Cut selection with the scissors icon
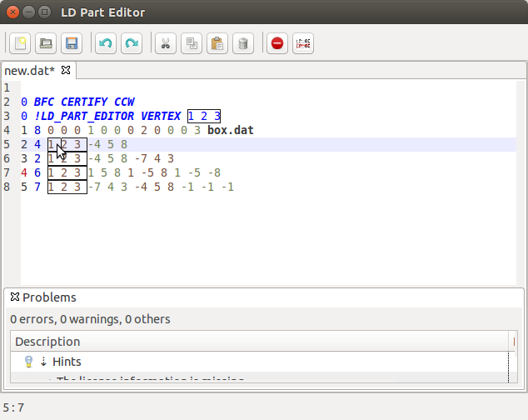The height and width of the screenshot is (420, 528). pyautogui.click(x=165, y=43)
